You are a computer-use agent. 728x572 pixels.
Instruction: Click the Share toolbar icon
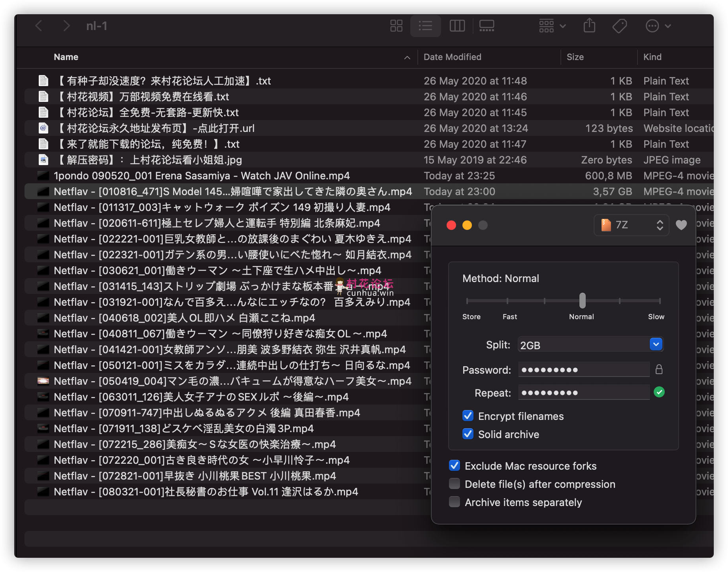[589, 26]
